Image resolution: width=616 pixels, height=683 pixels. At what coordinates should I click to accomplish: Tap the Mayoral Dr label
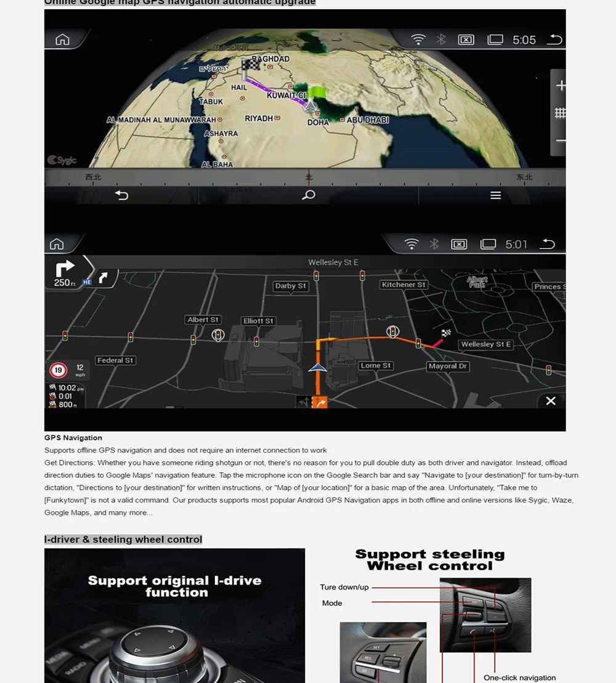447,366
